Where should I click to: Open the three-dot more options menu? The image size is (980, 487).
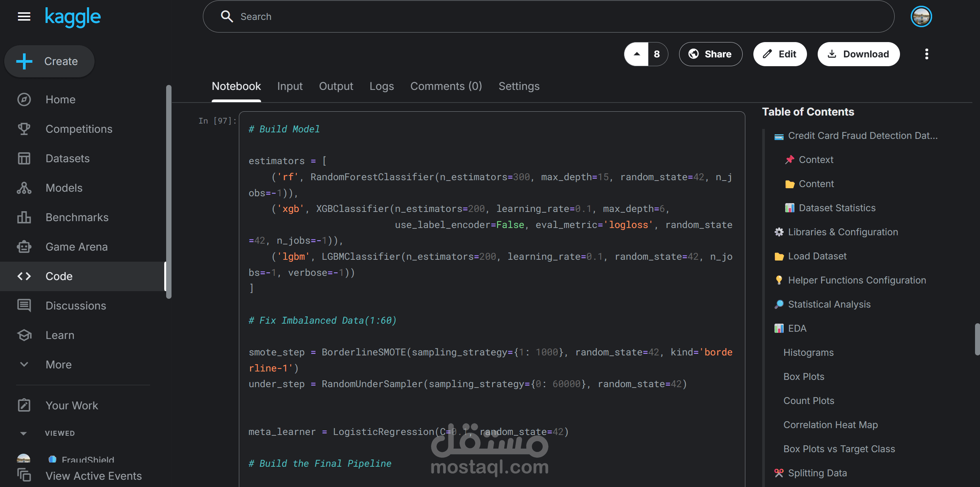[x=926, y=54]
